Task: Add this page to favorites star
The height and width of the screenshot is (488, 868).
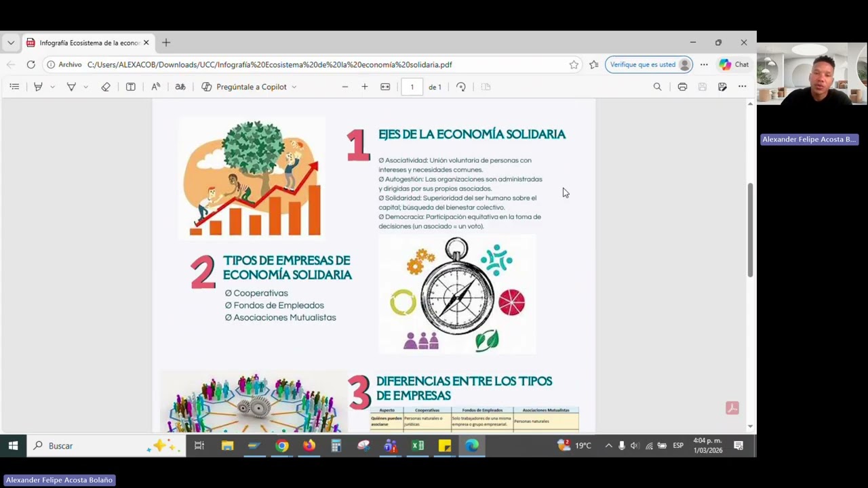Action: click(574, 64)
